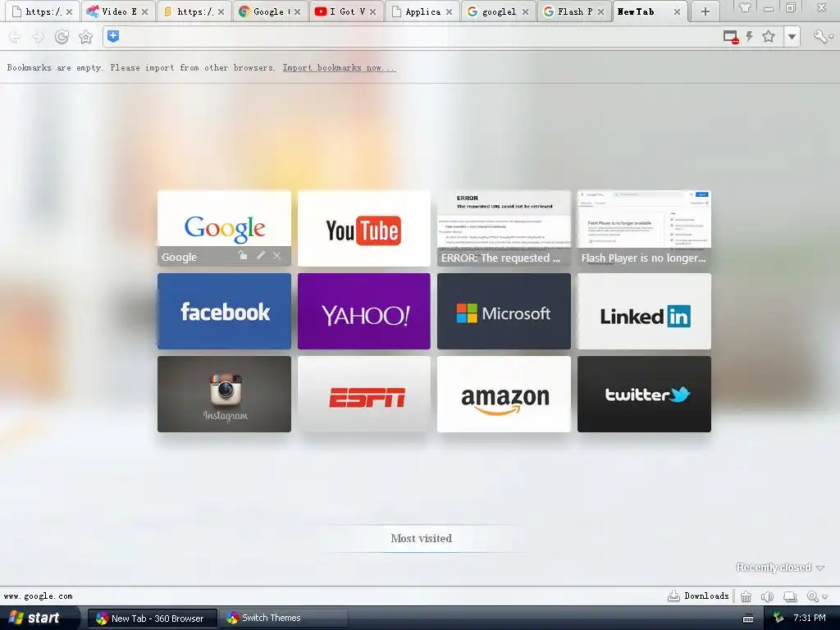Open the ESPN speed dial tile

363,395
